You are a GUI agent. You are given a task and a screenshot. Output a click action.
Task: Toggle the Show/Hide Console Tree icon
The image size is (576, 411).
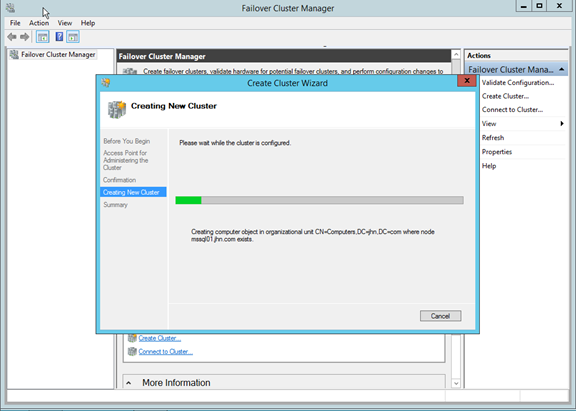point(43,37)
